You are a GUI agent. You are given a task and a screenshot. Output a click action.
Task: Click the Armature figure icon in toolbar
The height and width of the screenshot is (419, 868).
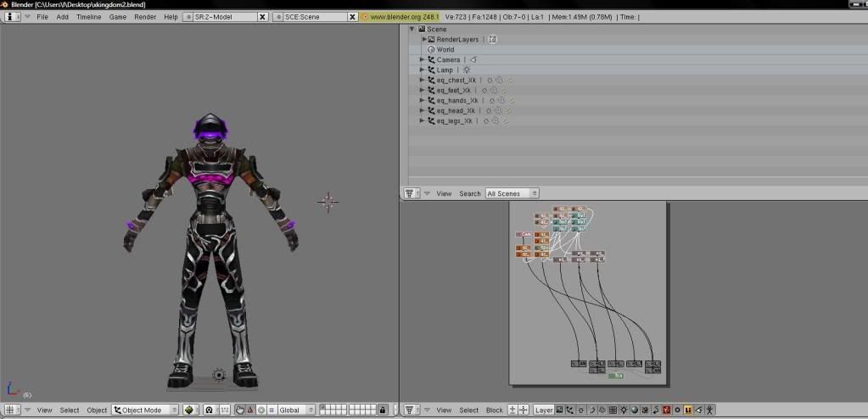(x=709, y=410)
